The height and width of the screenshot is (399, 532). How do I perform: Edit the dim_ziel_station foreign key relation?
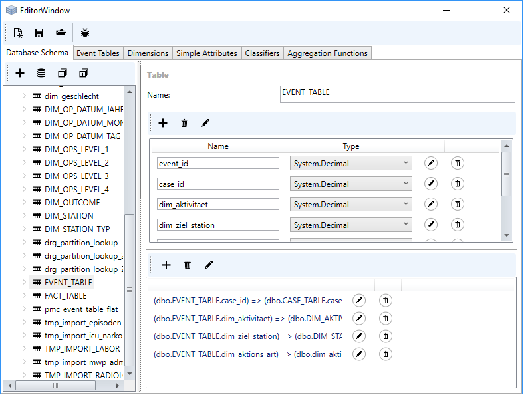(x=359, y=336)
